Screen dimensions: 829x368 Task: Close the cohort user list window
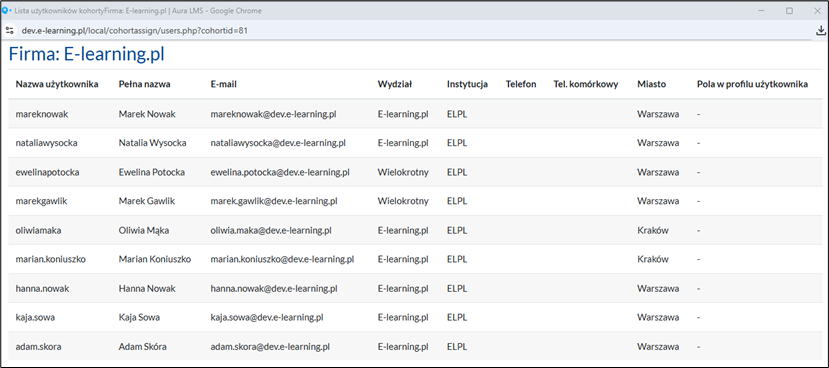pyautogui.click(x=817, y=11)
